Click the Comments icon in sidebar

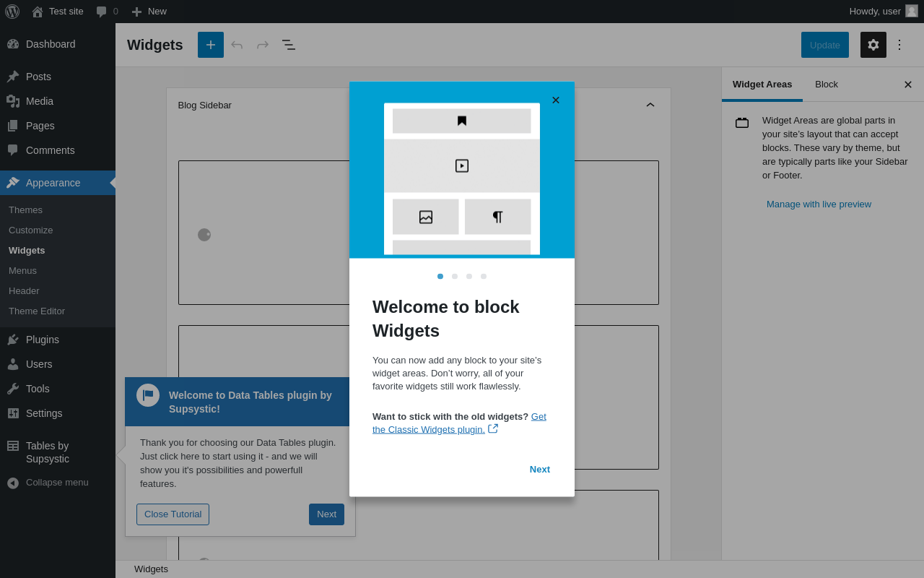tap(13, 150)
